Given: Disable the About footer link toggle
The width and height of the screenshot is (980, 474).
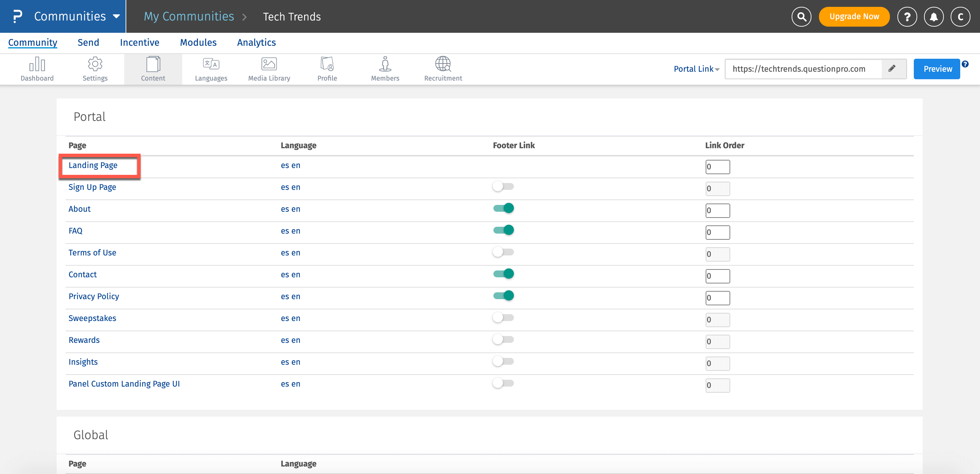Looking at the screenshot, I should click(503, 208).
